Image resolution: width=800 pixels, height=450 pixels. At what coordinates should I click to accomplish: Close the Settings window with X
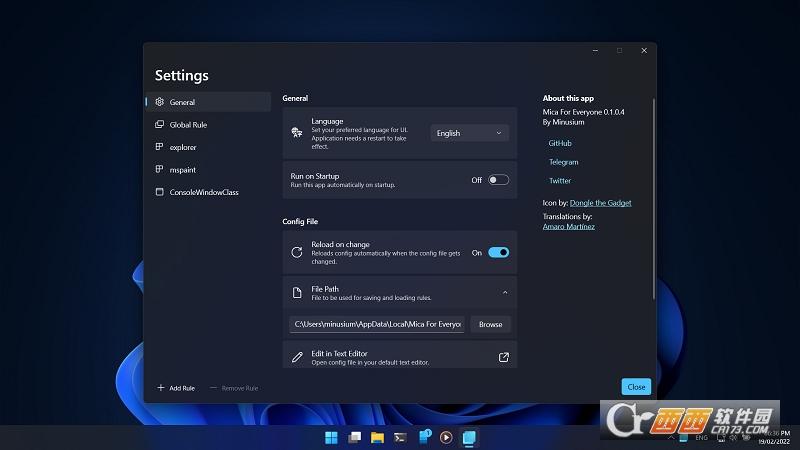point(644,51)
